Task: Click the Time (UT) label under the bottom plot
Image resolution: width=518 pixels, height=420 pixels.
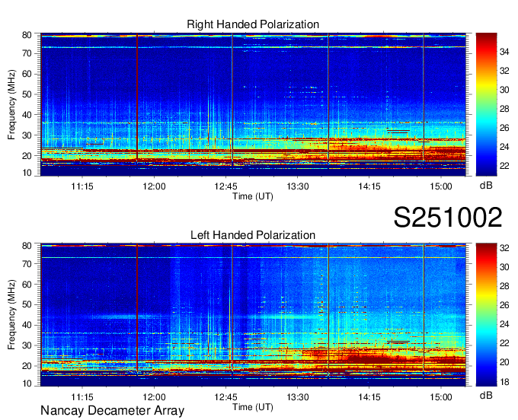Action: point(253,407)
